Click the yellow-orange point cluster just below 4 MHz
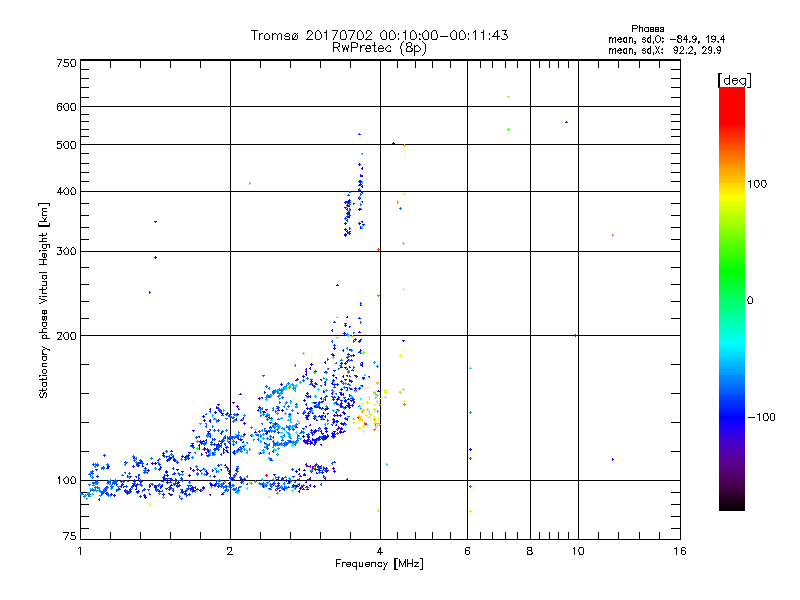800x600 pixels. (x=370, y=411)
